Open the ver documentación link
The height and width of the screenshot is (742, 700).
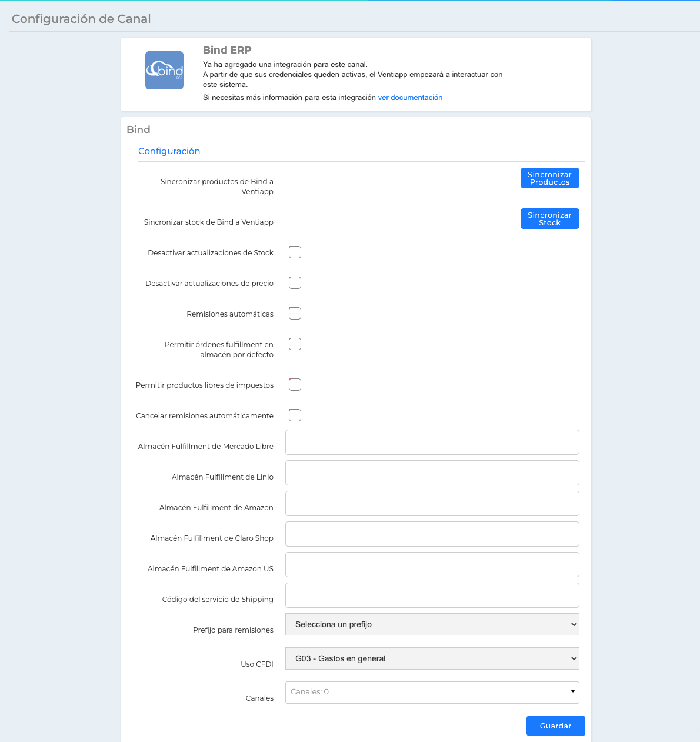[410, 98]
